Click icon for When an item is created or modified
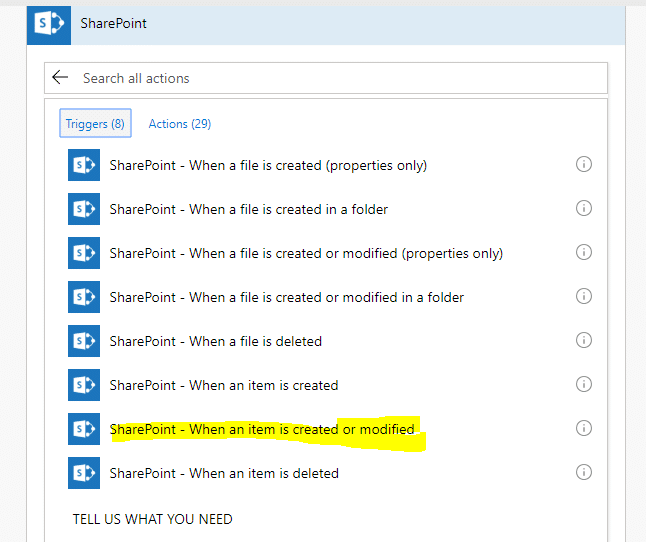 click(x=84, y=429)
